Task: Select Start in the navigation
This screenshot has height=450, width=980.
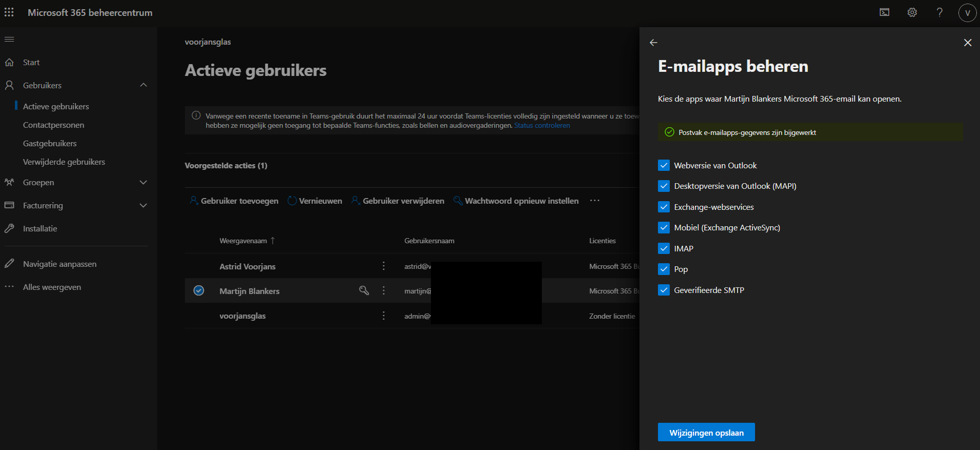Action: [x=31, y=62]
